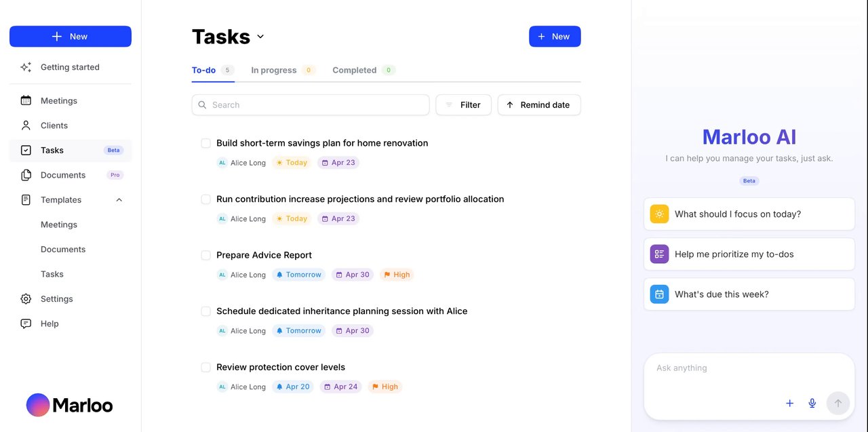Click the Help speech bubble icon
The image size is (868, 432).
pyautogui.click(x=26, y=323)
